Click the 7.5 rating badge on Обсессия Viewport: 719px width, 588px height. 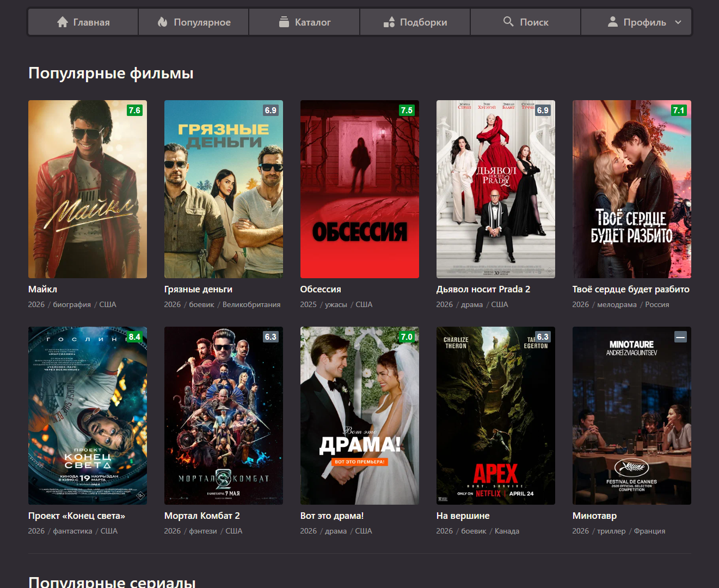pos(407,110)
